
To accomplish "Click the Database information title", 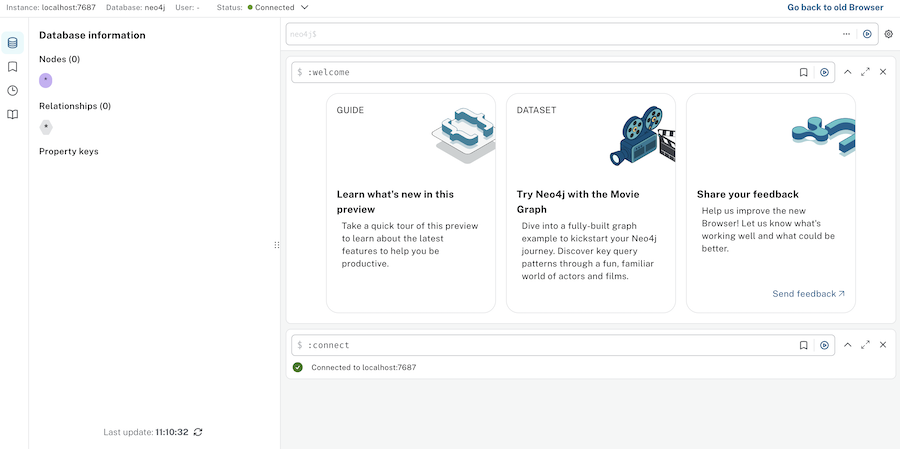I will pyautogui.click(x=92, y=35).
